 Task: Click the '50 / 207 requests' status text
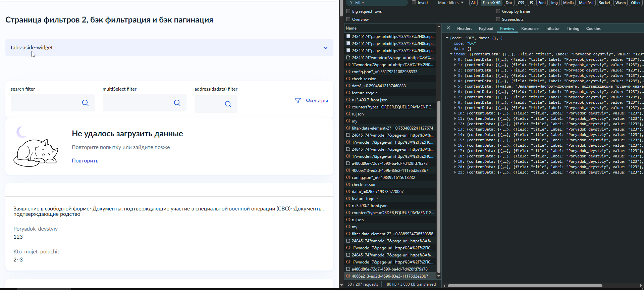pos(363,284)
